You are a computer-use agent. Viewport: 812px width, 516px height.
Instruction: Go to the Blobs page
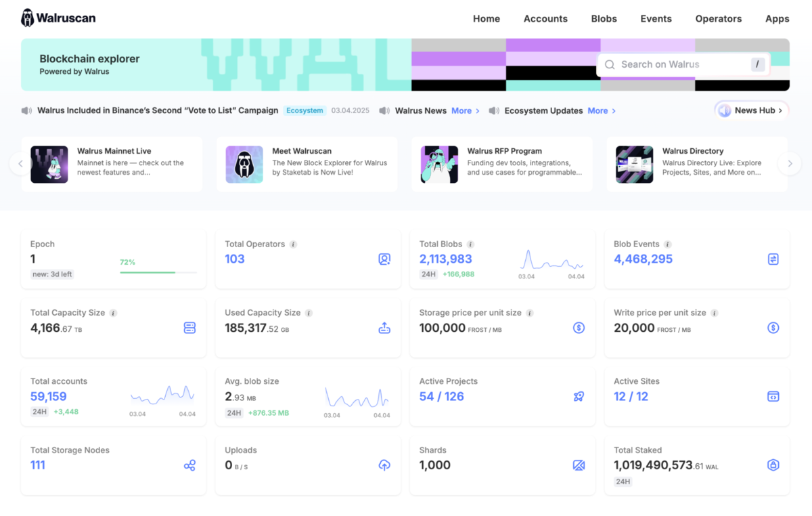tap(604, 19)
